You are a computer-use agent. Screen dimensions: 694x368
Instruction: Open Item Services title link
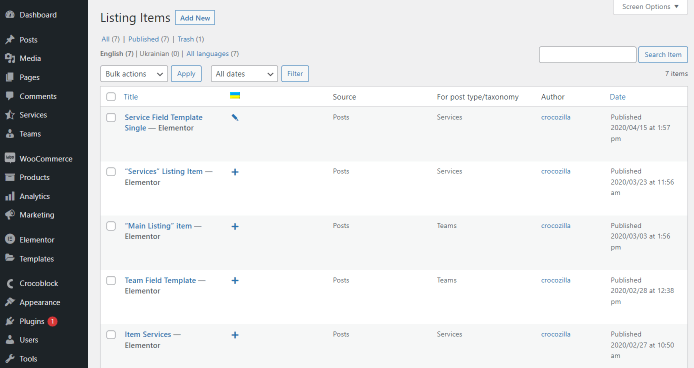click(147, 334)
